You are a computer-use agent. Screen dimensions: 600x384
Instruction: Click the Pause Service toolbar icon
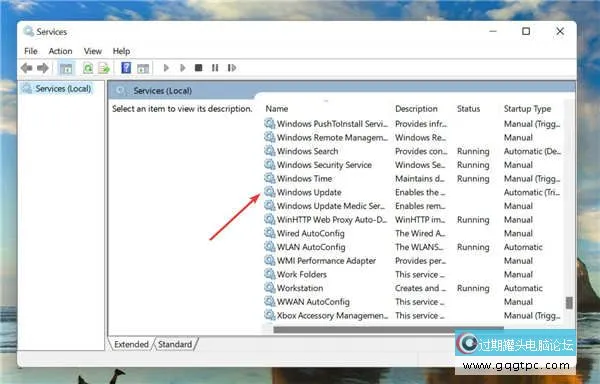(x=215, y=68)
